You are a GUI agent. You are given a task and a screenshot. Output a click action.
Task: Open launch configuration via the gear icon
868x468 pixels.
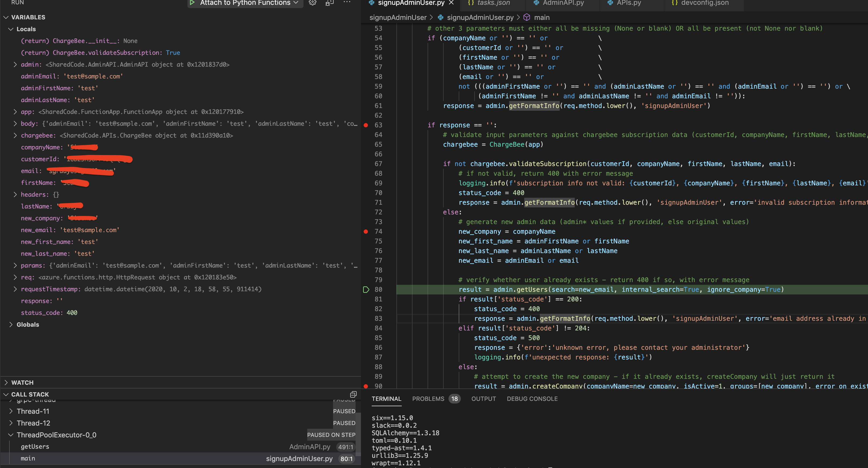click(312, 3)
